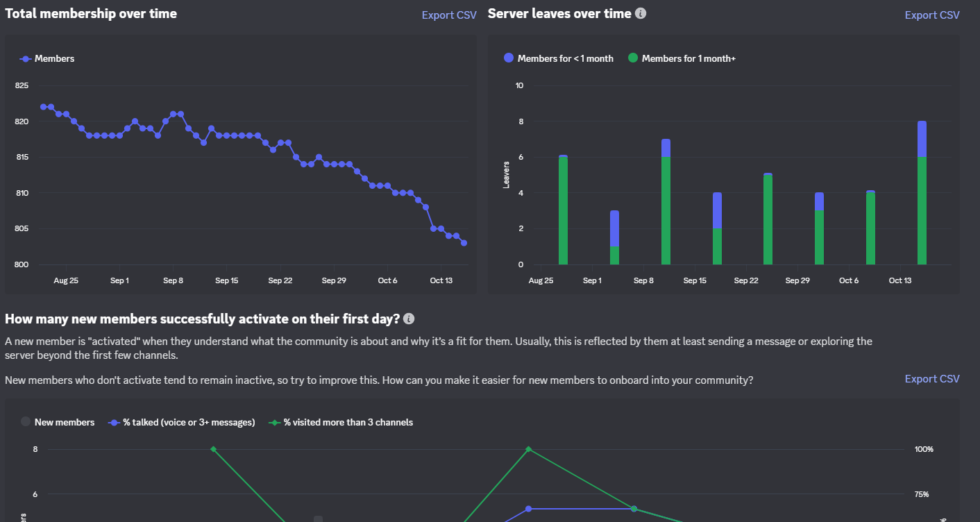Export CSV for Total membership over time
The image size is (980, 522).
click(x=449, y=15)
